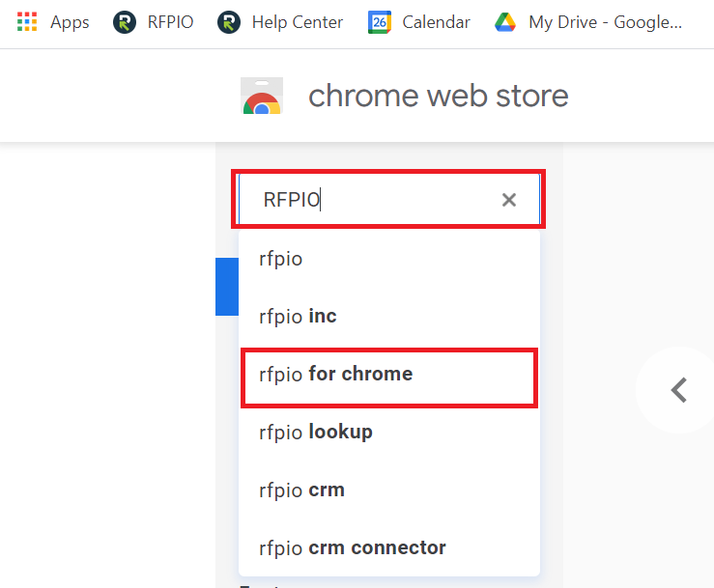Viewport: 714px width, 588px height.
Task: Choose 'rfpio for chrome' suggestion
Action: [389, 378]
